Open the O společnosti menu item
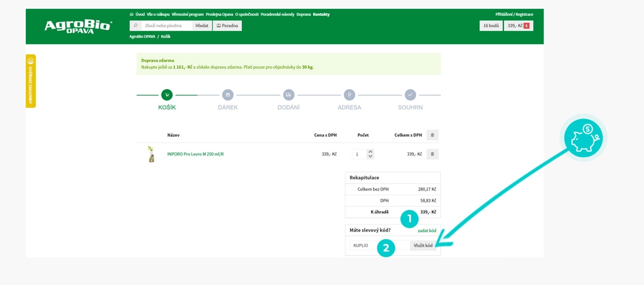Screen dimensions: 644x285 click(x=247, y=15)
